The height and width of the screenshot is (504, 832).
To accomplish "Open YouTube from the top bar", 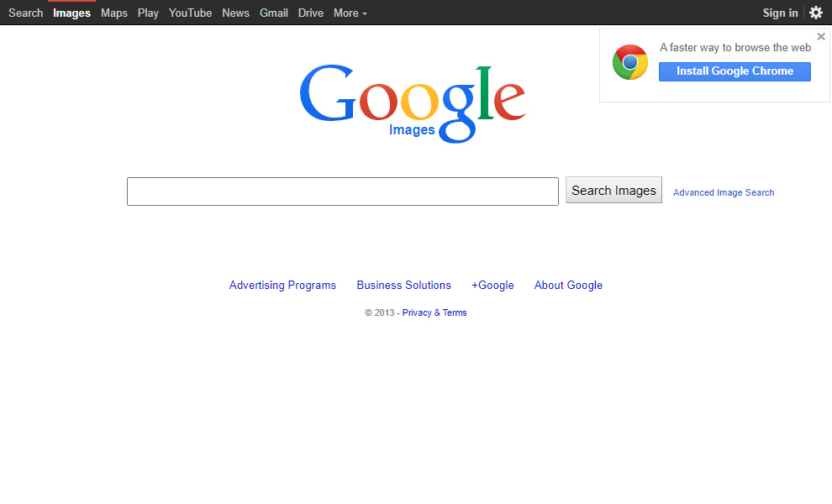I will (x=190, y=13).
